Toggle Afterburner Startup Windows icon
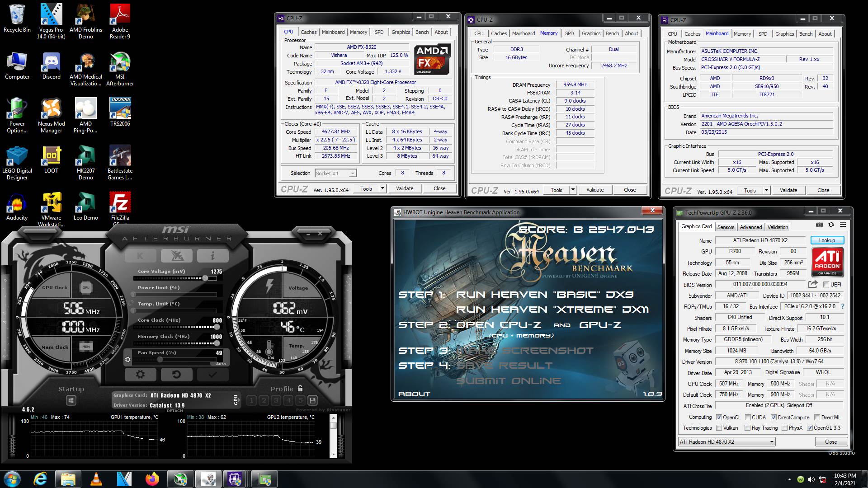868x488 pixels. [x=71, y=400]
